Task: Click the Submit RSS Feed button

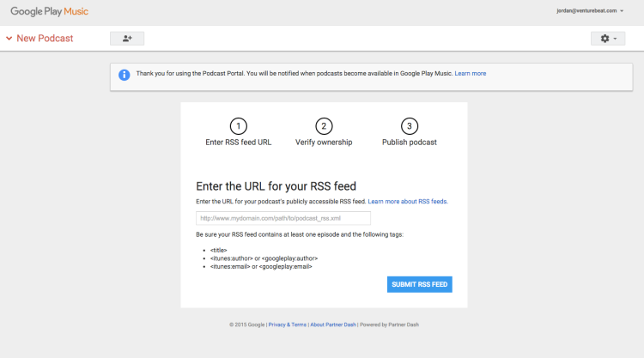Action: (x=419, y=284)
